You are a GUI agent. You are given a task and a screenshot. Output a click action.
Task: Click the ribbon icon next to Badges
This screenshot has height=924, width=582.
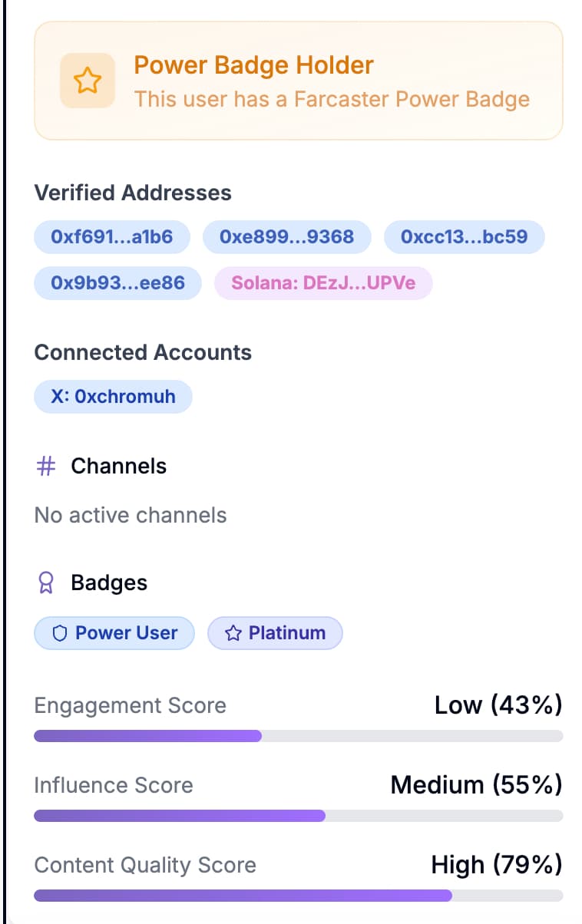pyautogui.click(x=45, y=582)
